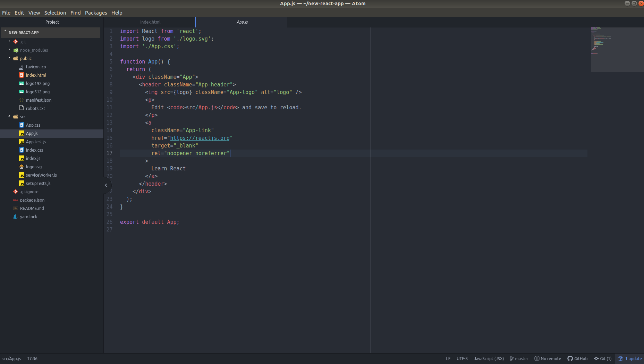Click the CSS icon for App.css
This screenshot has width=644, height=364.
click(21, 125)
